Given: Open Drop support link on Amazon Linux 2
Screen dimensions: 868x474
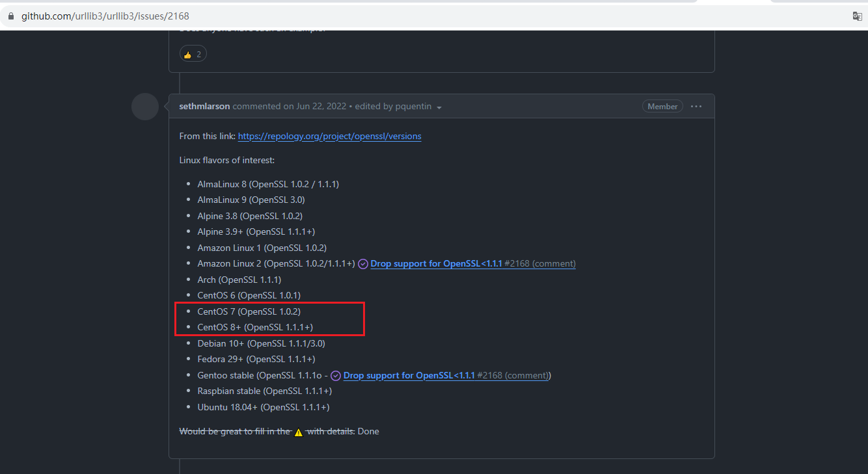Looking at the screenshot, I should (436, 264).
